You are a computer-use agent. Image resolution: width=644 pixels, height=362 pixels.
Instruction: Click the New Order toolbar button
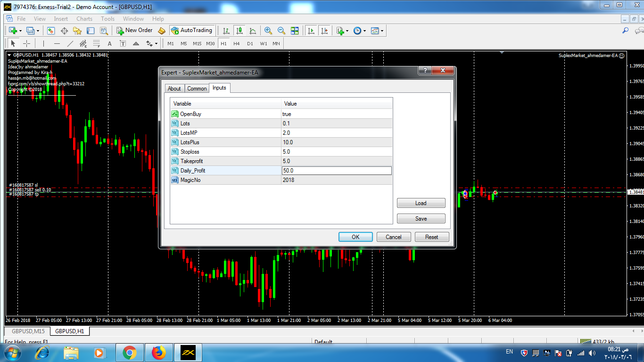pos(134,31)
